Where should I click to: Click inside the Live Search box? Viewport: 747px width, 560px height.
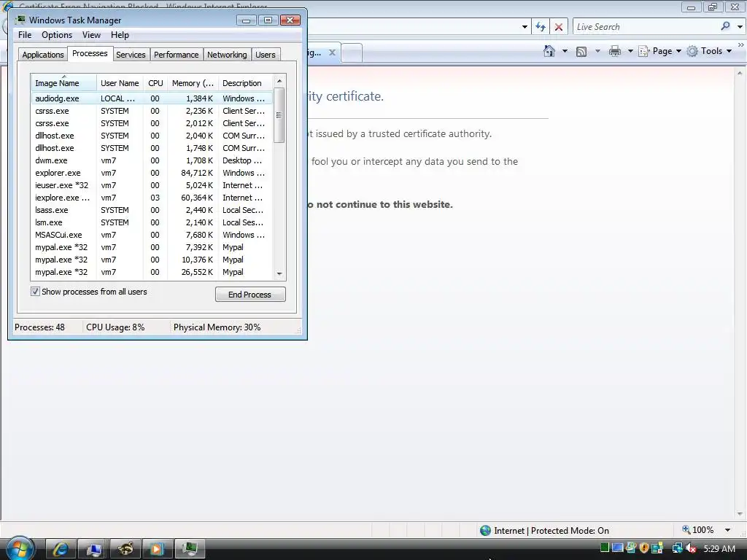(646, 27)
